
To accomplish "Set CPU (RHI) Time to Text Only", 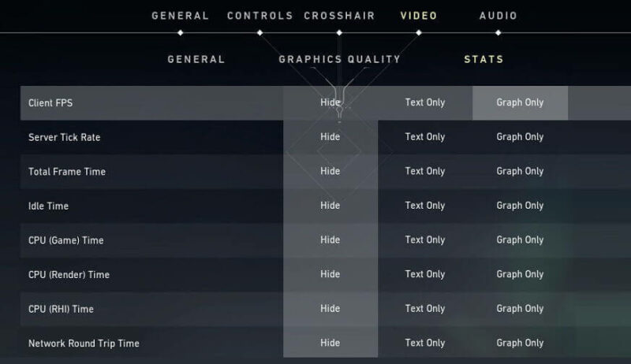I will point(425,309).
